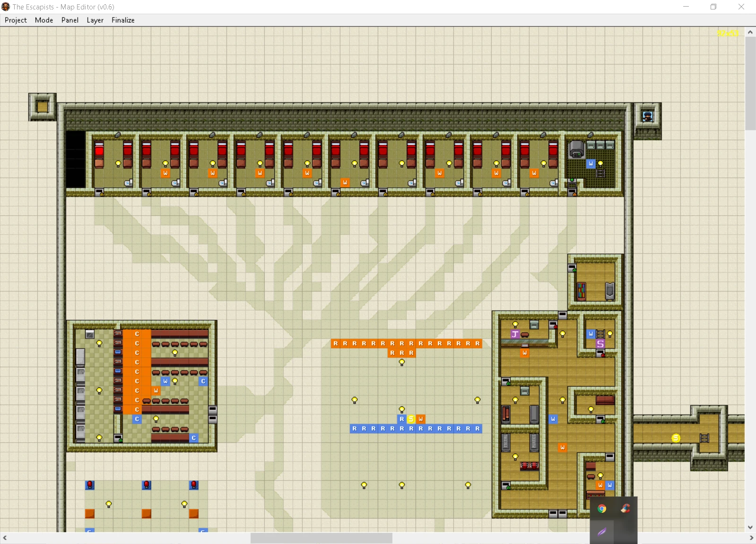Open the Finalize menu
756x544 pixels.
click(123, 20)
